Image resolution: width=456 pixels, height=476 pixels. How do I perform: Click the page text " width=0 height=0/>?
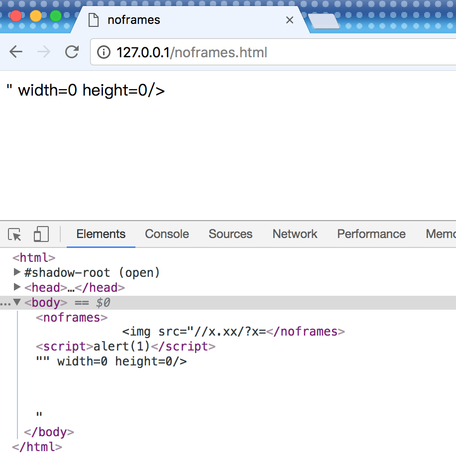[86, 91]
